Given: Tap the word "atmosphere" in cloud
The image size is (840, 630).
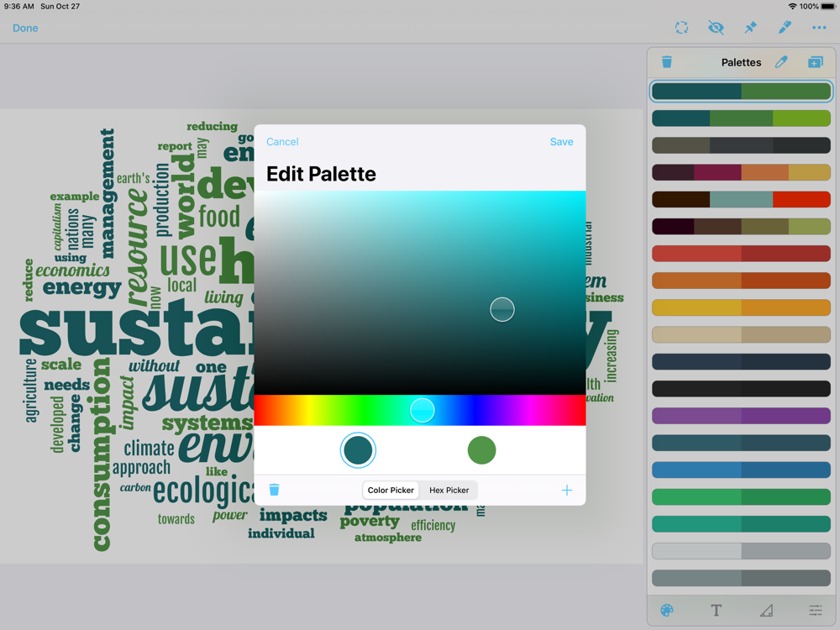Looking at the screenshot, I should (388, 538).
